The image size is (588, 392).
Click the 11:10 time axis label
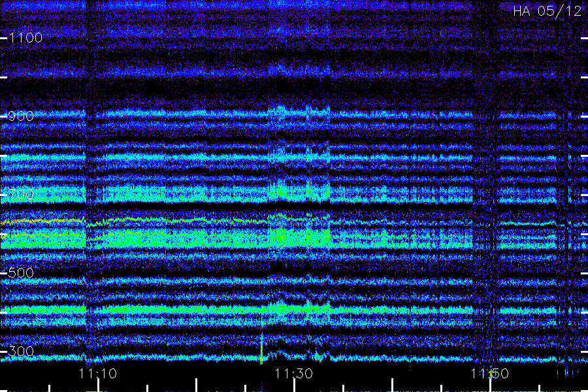pos(98,373)
